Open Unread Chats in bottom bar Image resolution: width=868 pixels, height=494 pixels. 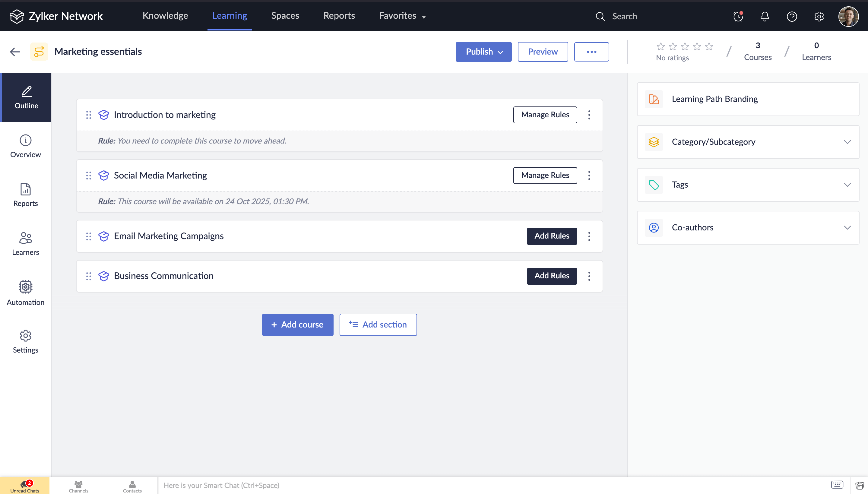25,486
